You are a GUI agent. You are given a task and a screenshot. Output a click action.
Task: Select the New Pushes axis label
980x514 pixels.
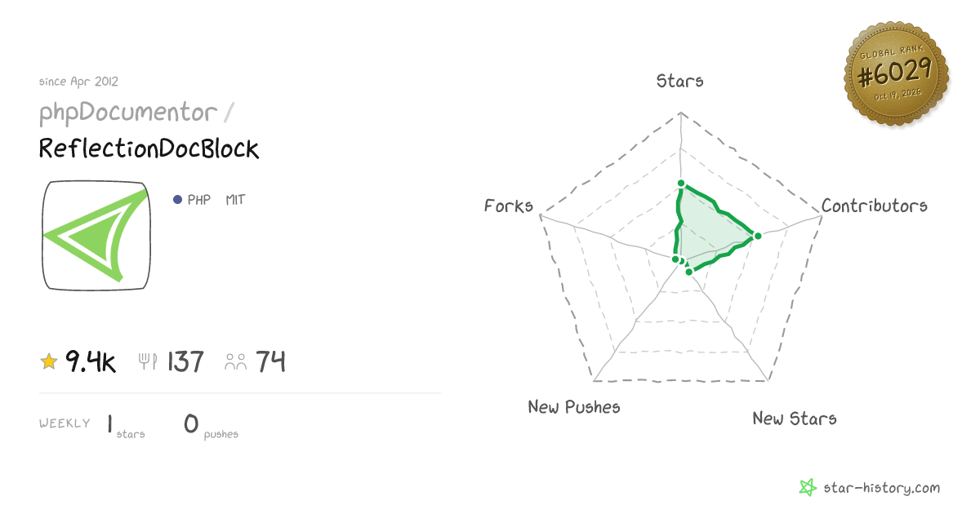tap(574, 406)
